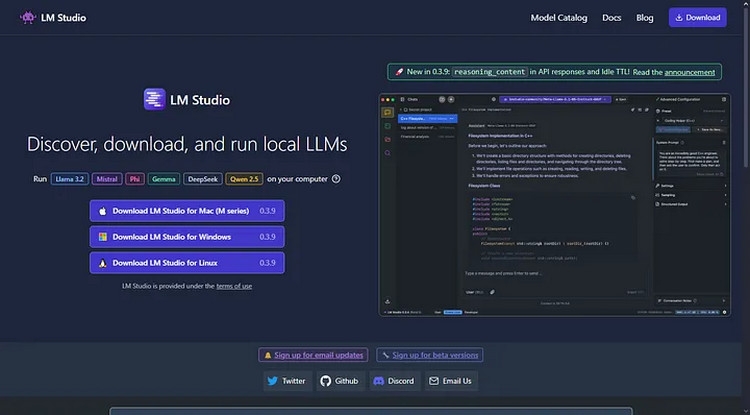Screen dimensions: 750x415
Task: Download LM Studio for Mac (M series)
Action: point(187,211)
